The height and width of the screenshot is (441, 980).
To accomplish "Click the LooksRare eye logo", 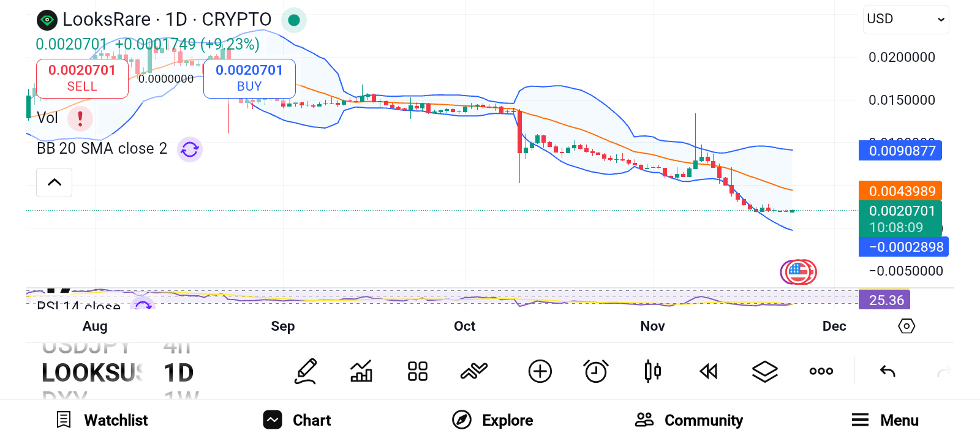I will 47,20.
